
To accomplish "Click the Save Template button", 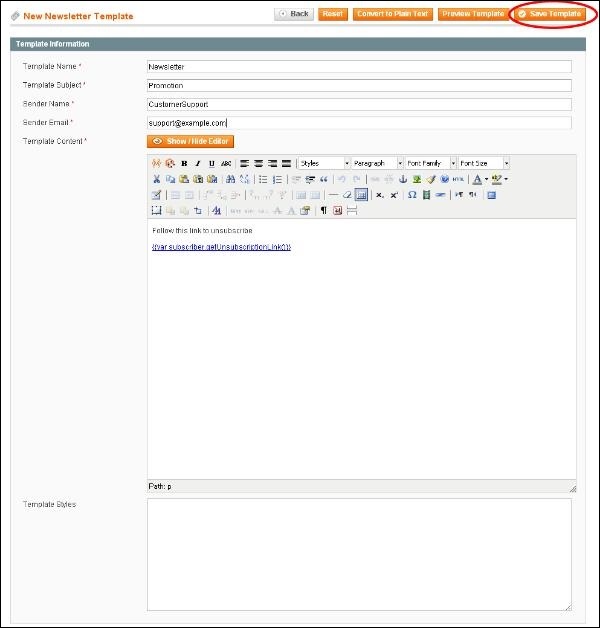I will (x=549, y=14).
